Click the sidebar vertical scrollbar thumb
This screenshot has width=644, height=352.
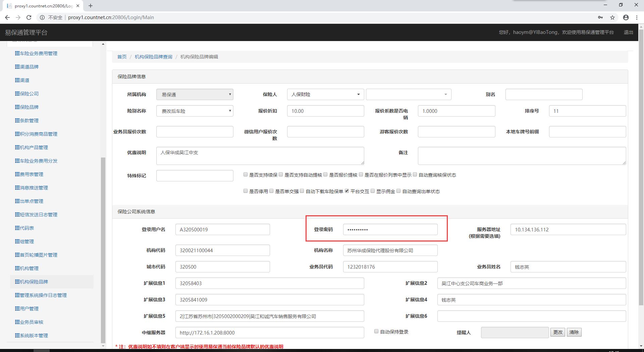tap(103, 249)
